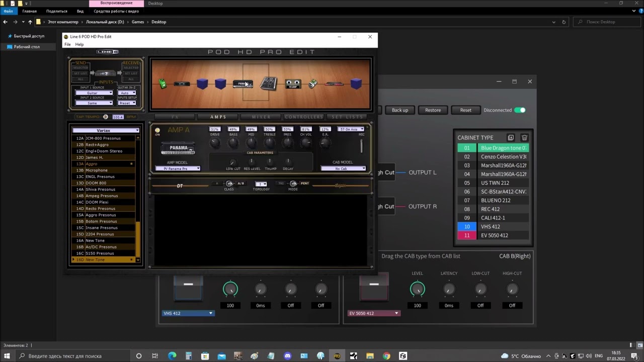The image size is (644, 362).
Task: Switch to the AMPS tab
Action: tap(218, 117)
